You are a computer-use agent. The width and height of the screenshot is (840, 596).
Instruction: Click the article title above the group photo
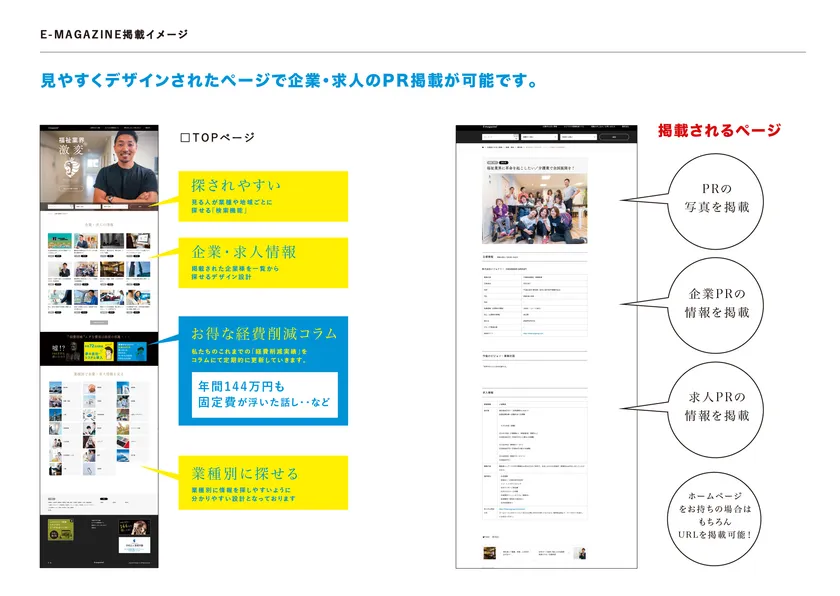click(x=530, y=168)
